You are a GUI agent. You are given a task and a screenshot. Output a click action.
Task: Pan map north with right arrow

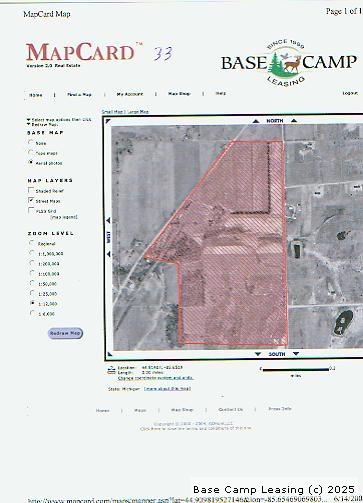coord(294,121)
